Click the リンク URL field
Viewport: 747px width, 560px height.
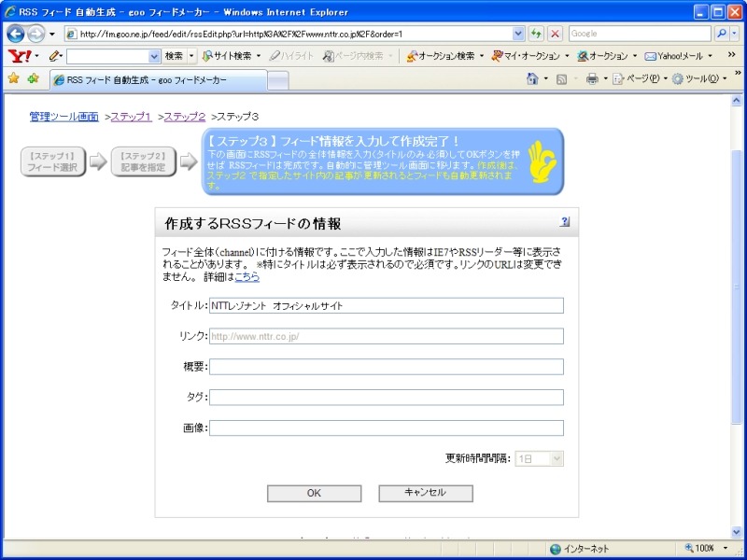[x=387, y=336]
